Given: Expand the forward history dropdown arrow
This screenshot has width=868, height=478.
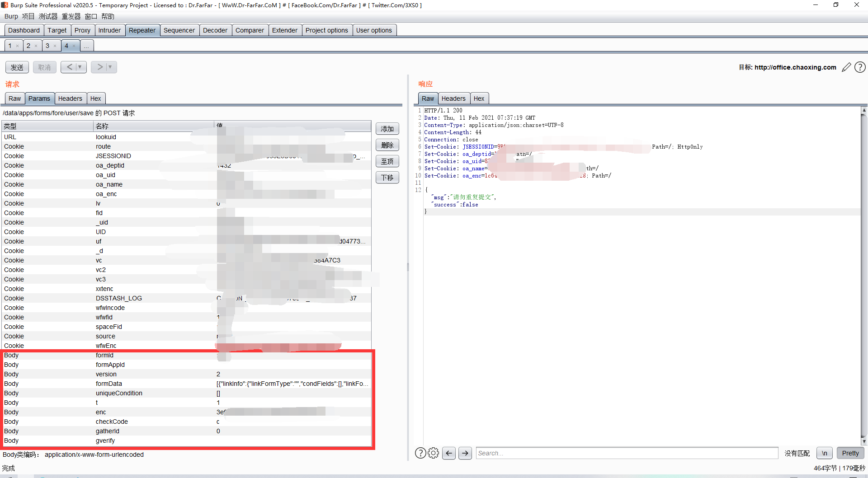Looking at the screenshot, I should pos(110,67).
